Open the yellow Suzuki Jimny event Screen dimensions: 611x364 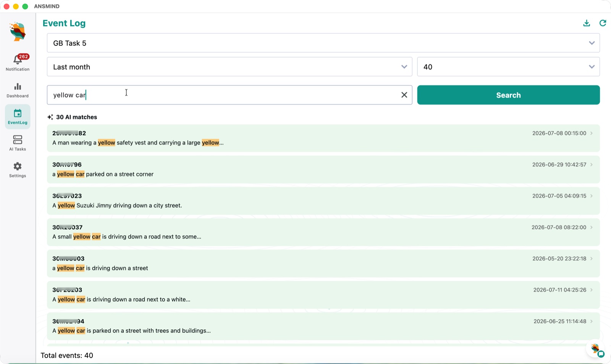pyautogui.click(x=323, y=201)
